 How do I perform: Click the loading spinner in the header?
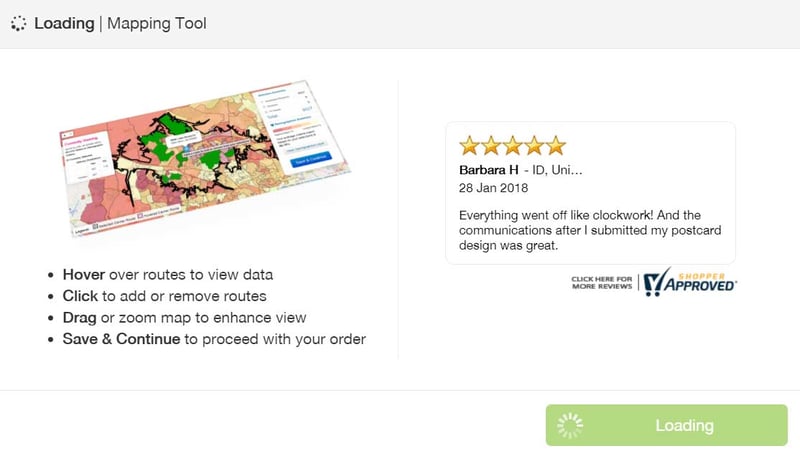coord(19,23)
